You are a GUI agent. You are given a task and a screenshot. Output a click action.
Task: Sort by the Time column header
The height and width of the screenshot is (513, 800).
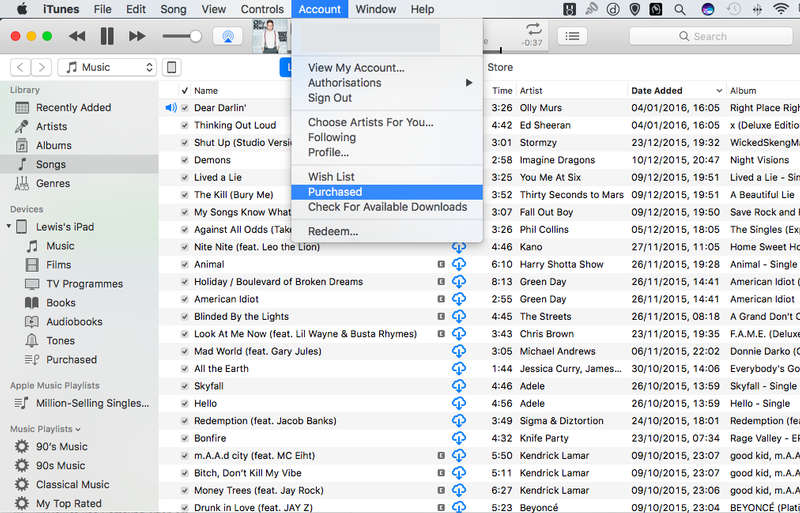click(502, 91)
